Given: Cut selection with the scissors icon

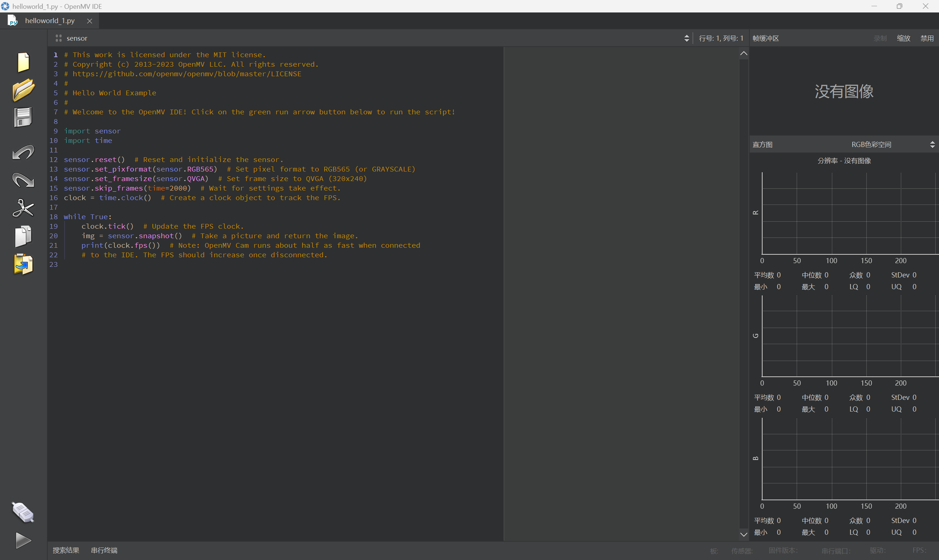Looking at the screenshot, I should [x=23, y=208].
